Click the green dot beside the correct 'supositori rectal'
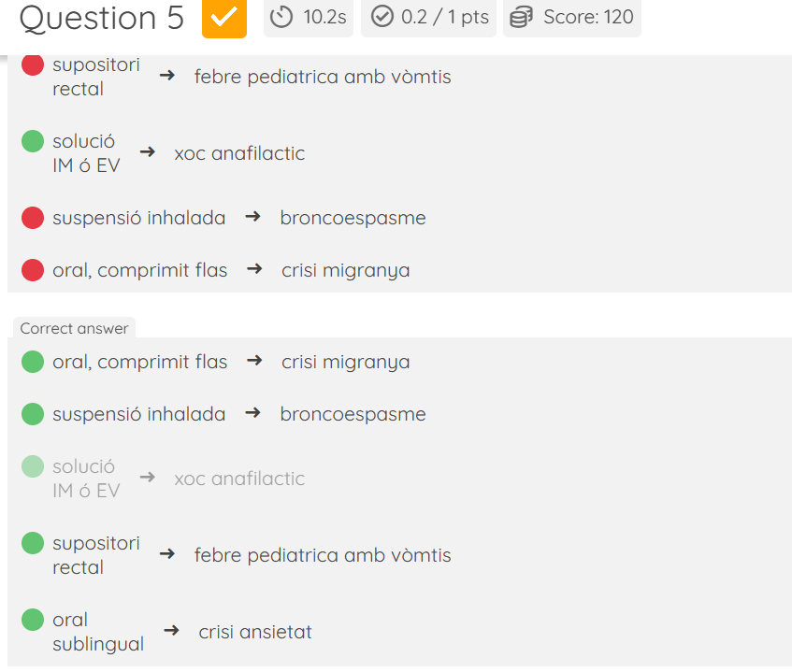The height and width of the screenshot is (672, 792). [x=33, y=543]
